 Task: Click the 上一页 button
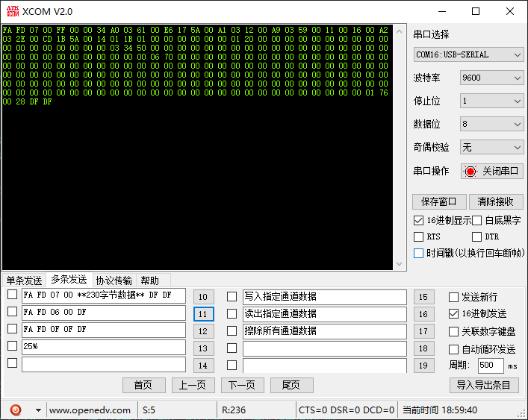pos(193,386)
